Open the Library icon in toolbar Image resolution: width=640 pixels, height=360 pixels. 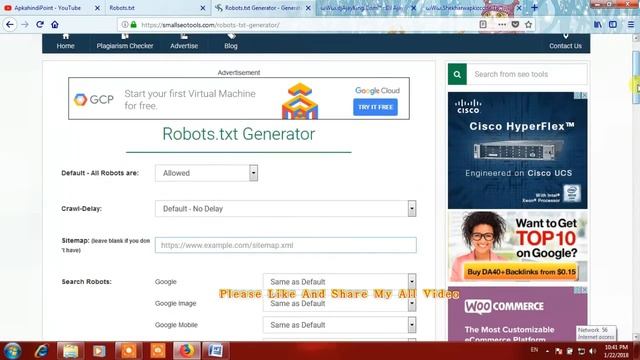pyautogui.click(x=598, y=24)
